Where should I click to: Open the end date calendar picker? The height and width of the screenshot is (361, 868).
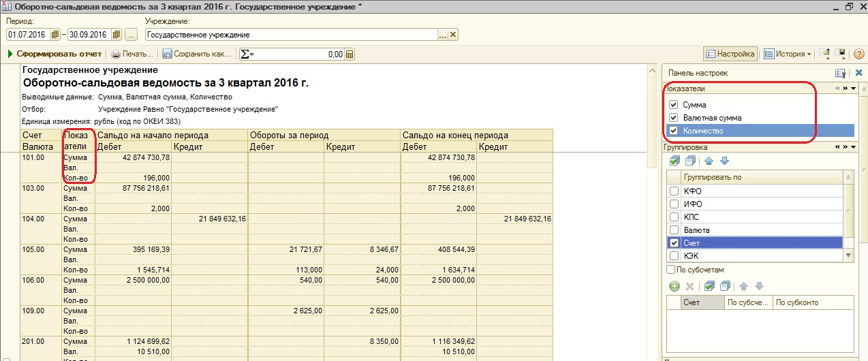click(117, 35)
